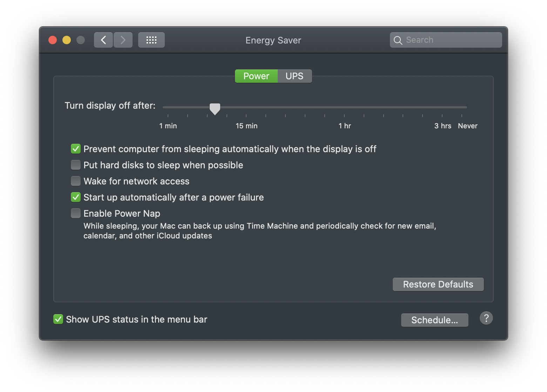
Task: Click the magnifying glass search icon
Action: (x=398, y=40)
